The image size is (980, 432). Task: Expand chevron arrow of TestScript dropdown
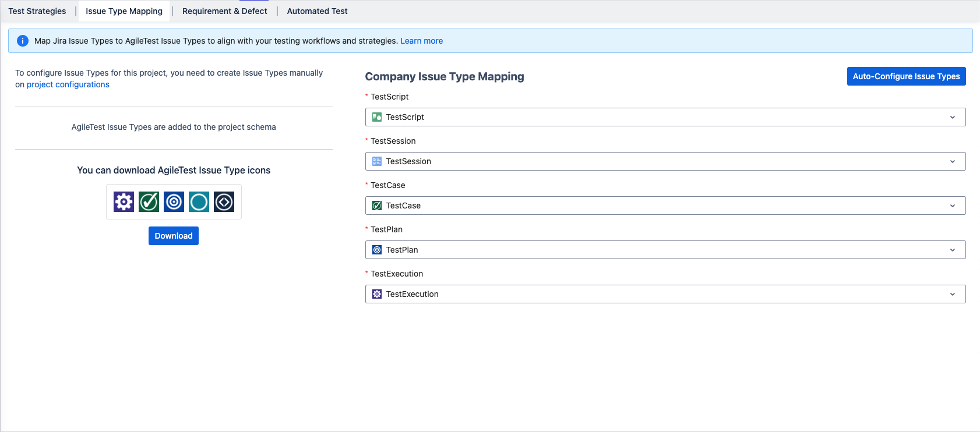953,117
